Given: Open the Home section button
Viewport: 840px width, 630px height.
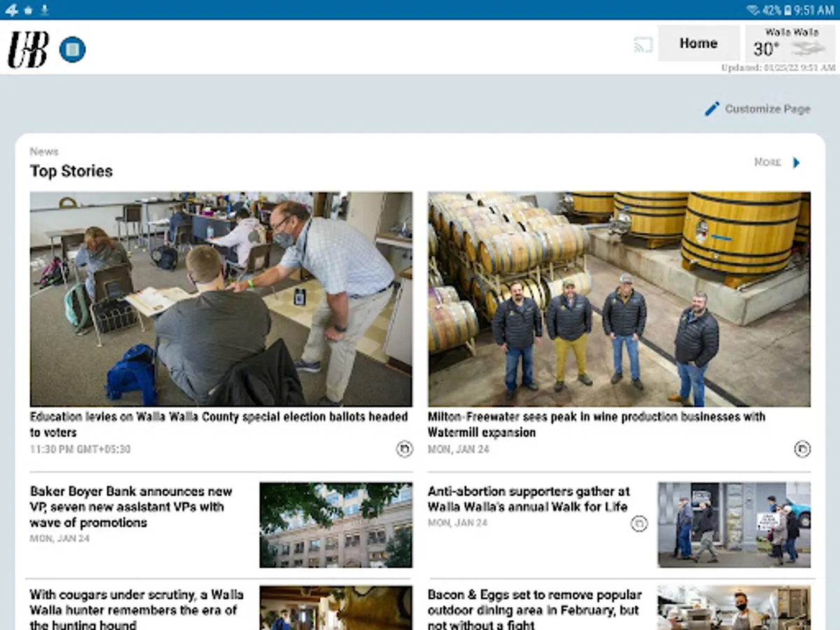Looking at the screenshot, I should 699,43.
